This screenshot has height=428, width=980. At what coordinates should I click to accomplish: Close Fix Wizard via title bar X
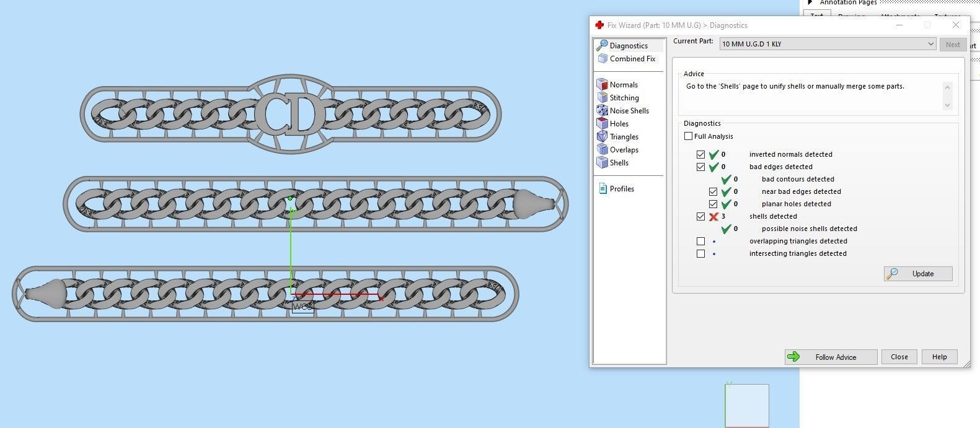coord(956,25)
